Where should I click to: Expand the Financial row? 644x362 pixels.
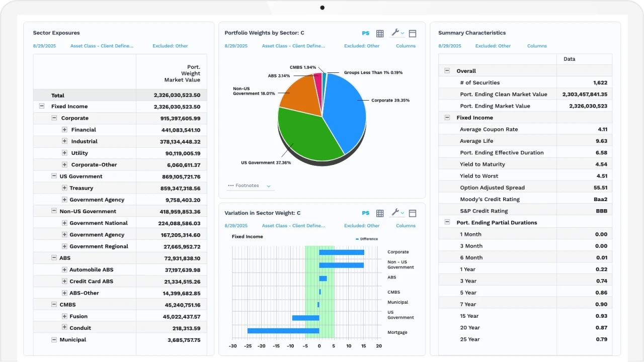(64, 129)
